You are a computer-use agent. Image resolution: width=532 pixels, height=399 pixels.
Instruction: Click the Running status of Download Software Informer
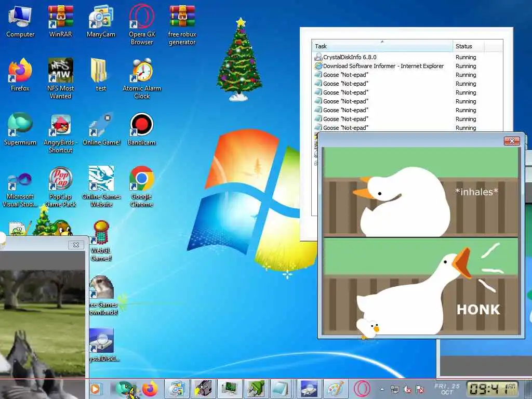pyautogui.click(x=465, y=66)
